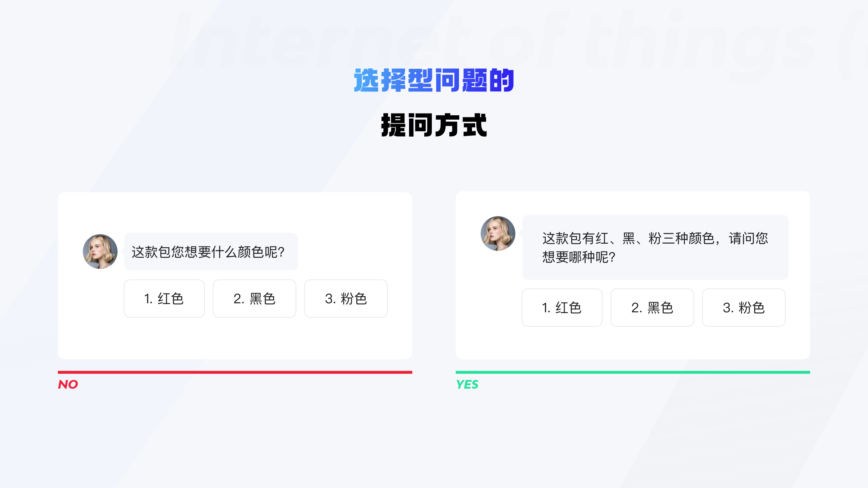Pick 粉色 option in the YES card
Screen dimensions: 868x488
click(x=744, y=308)
